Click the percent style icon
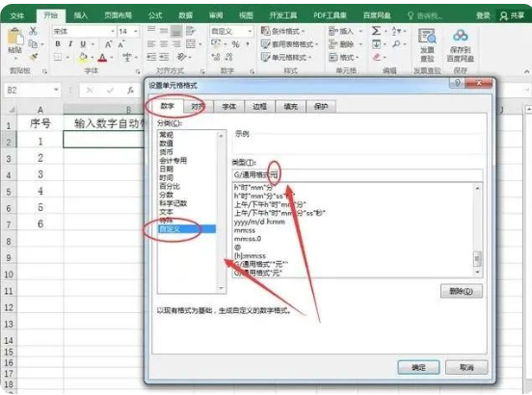Screen dimensions: 532x395 click(235, 44)
